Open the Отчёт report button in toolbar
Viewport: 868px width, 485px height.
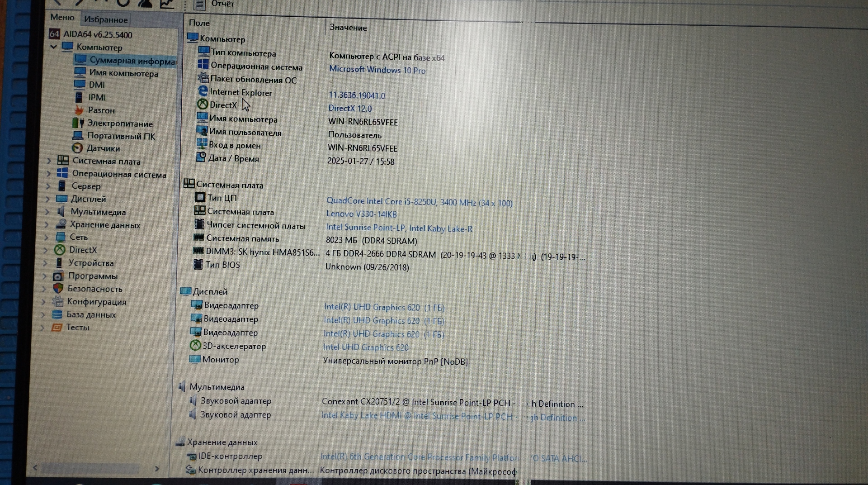[214, 4]
